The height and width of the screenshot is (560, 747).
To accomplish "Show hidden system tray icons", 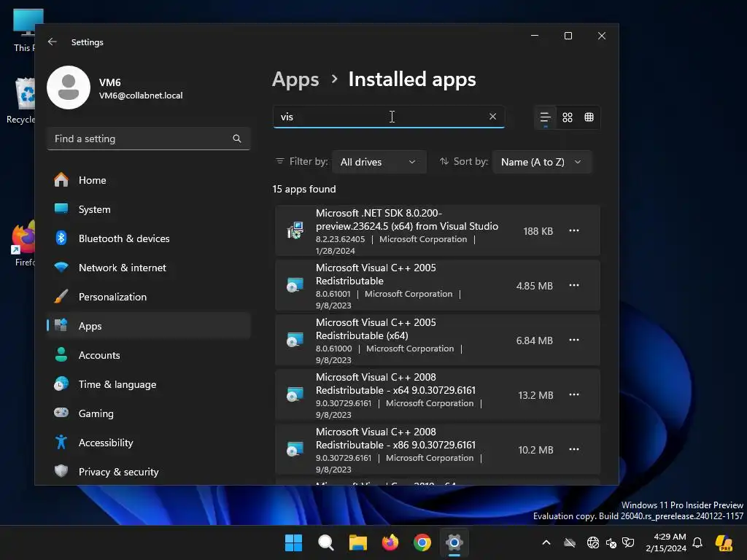I will [546, 542].
